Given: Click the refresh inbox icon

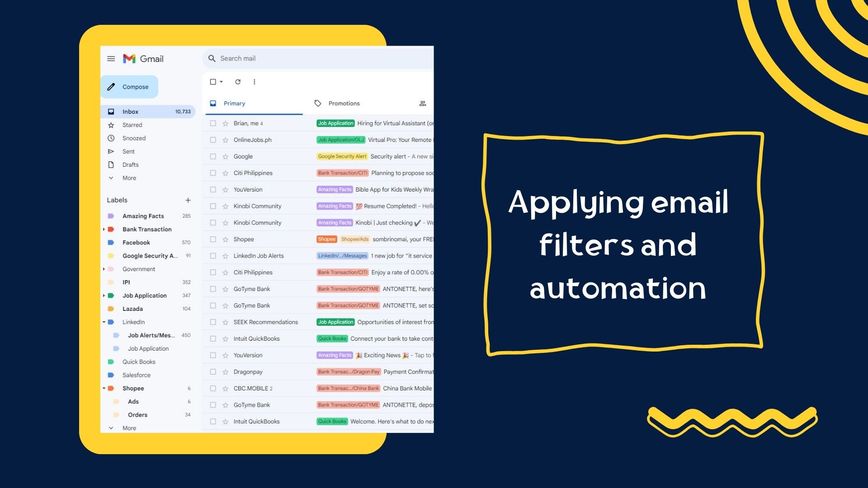Looking at the screenshot, I should point(237,82).
